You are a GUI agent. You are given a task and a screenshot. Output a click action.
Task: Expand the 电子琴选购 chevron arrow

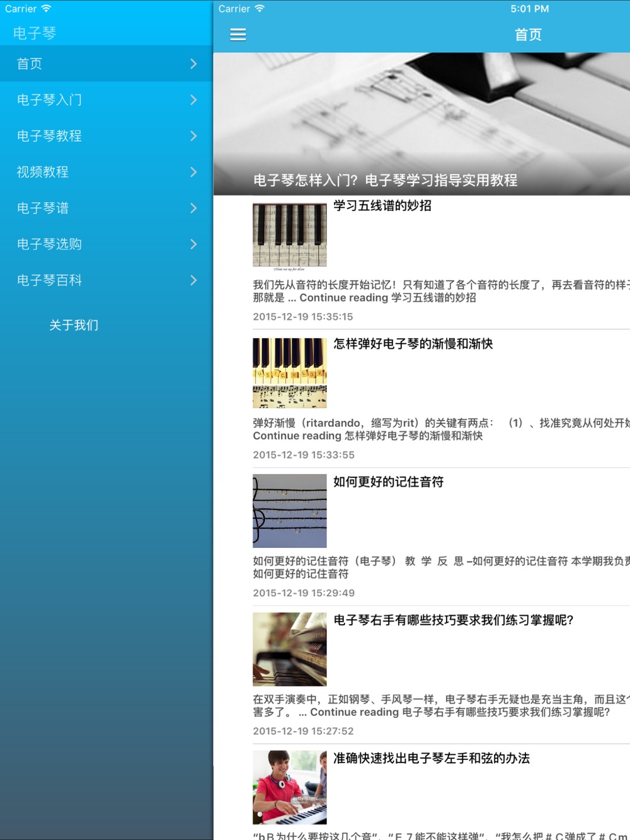coord(193,244)
